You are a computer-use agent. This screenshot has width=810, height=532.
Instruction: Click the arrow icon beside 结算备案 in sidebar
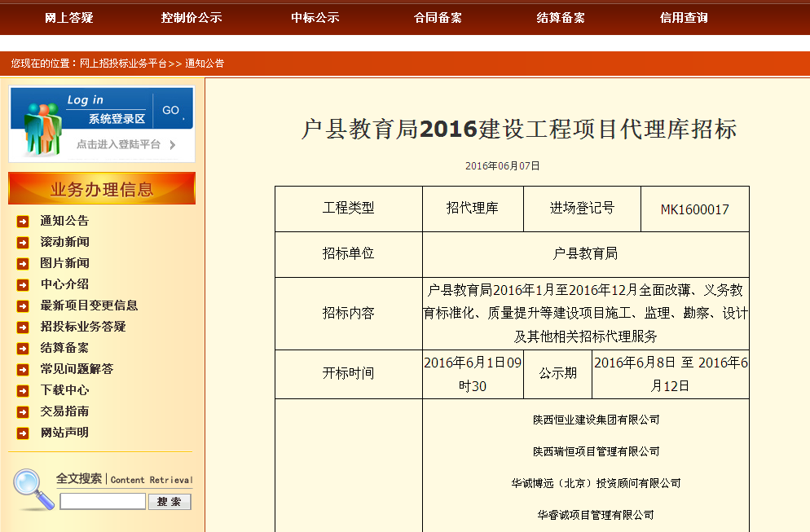click(x=23, y=348)
